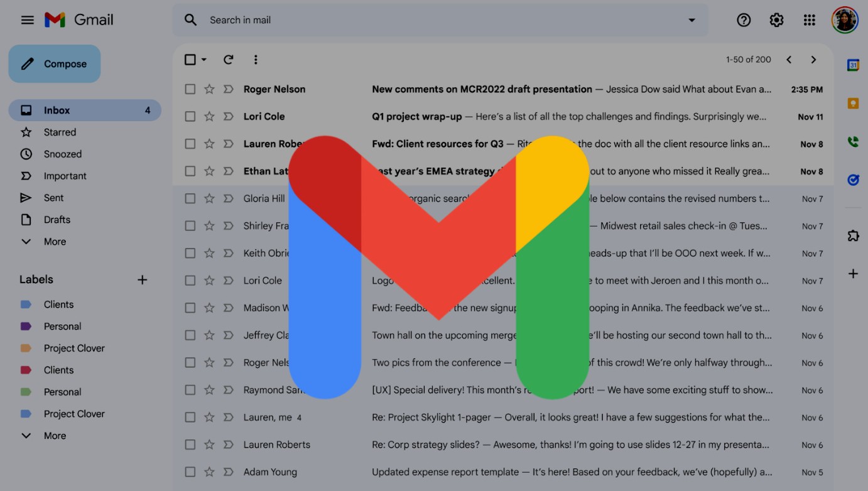The image size is (868, 491).
Task: Open the main menu hamburger icon
Action: (x=27, y=20)
